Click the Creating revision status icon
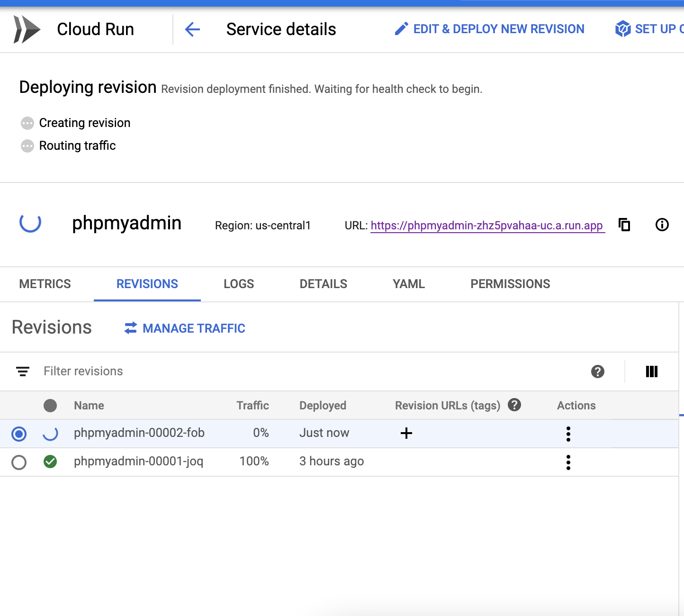 [27, 123]
